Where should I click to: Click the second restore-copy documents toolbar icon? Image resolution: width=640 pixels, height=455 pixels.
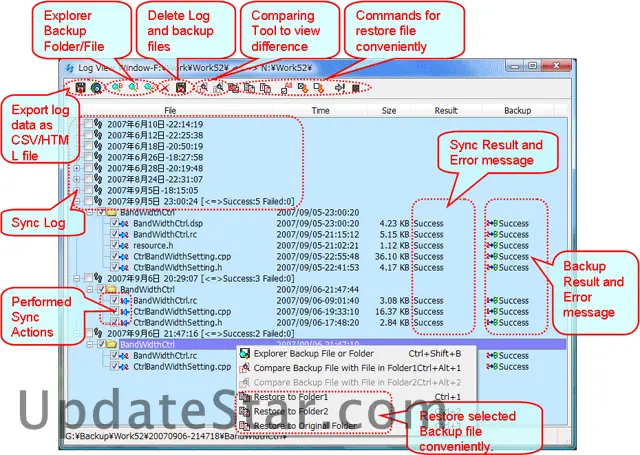[265, 88]
